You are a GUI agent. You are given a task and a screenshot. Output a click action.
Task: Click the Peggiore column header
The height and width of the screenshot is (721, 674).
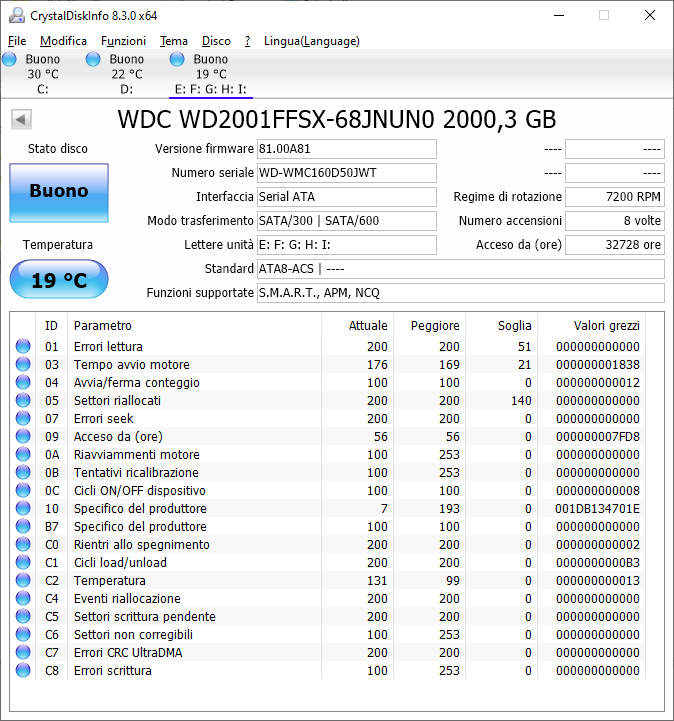430,326
